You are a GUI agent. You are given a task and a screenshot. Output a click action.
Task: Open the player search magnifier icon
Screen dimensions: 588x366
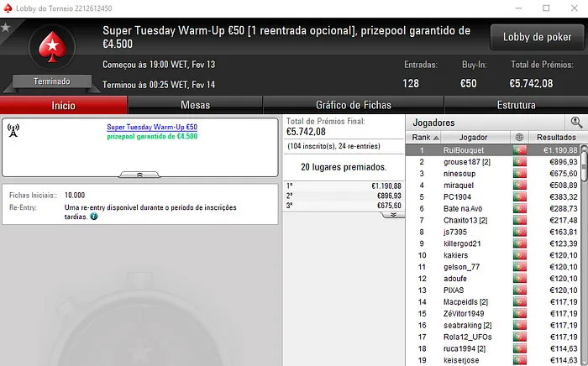pyautogui.click(x=576, y=123)
